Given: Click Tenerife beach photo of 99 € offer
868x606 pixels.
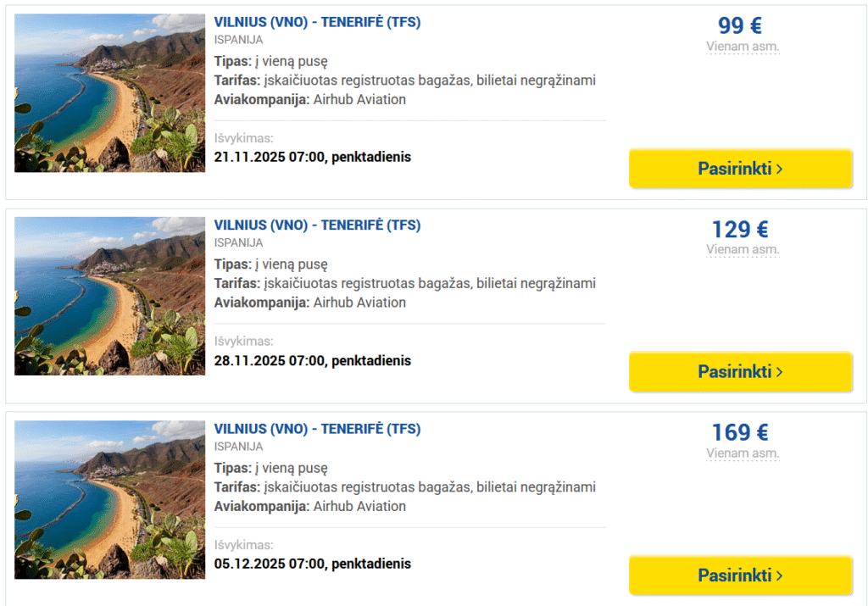Looking at the screenshot, I should pos(109,93).
